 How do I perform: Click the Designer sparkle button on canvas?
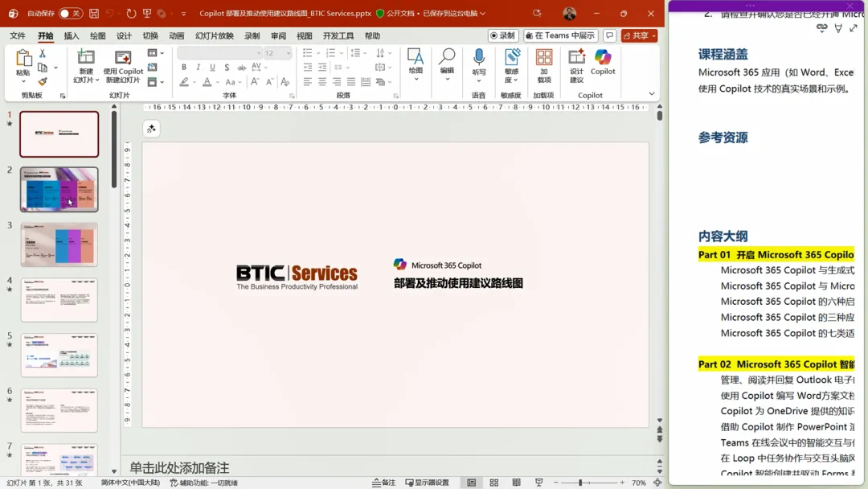pos(151,129)
